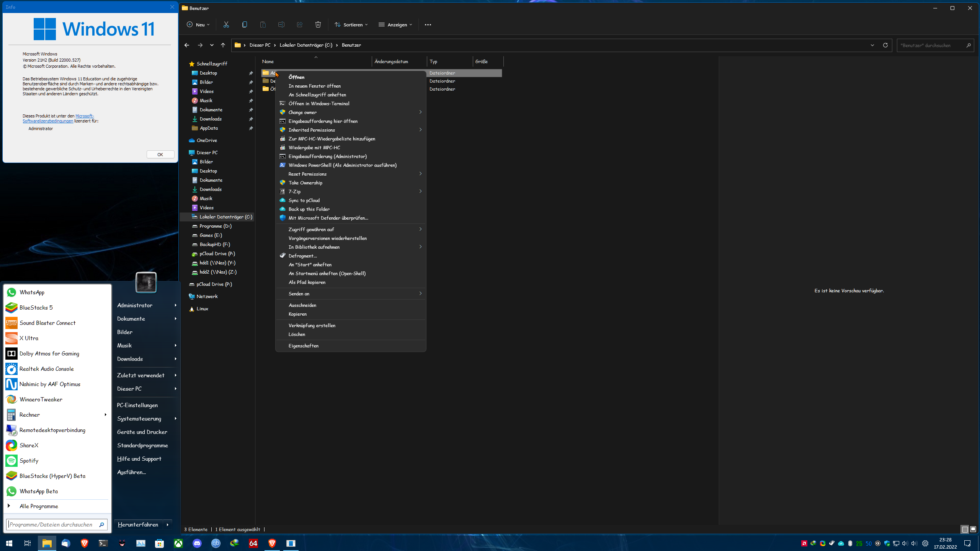Click the Cut scissors toolbar icon
Image resolution: width=980 pixels, height=551 pixels.
[226, 24]
